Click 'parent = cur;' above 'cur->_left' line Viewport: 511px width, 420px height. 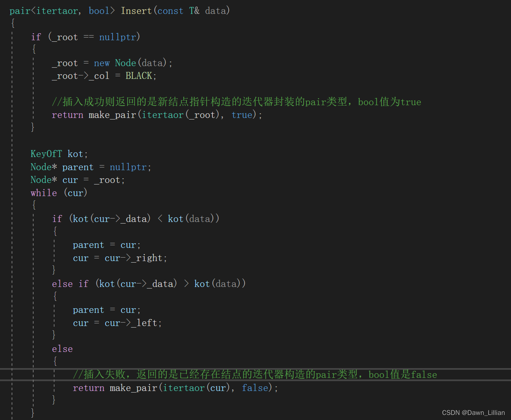pos(107,310)
